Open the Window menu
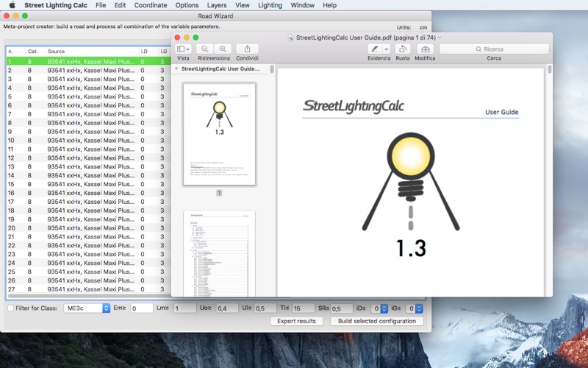Screen dimensions: 588x368 302,5
